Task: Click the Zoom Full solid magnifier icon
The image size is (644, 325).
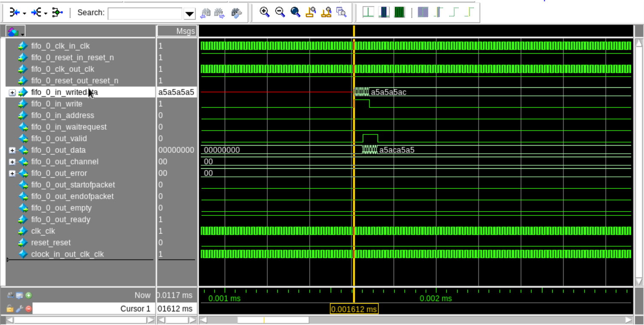Action: pyautogui.click(x=295, y=12)
